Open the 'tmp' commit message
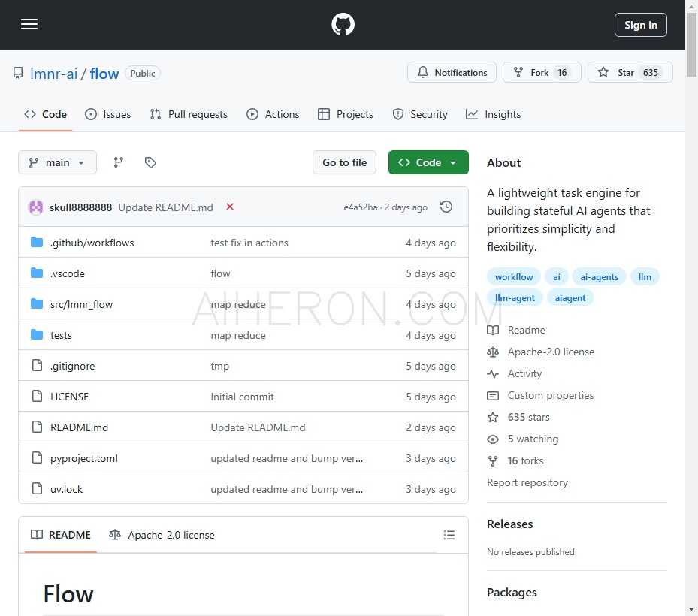This screenshot has height=616, width=698. [x=220, y=366]
